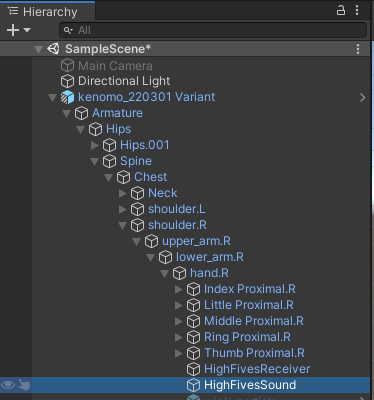The image size is (374, 400).
Task: Collapse the shoulder.R node
Action: click(x=123, y=226)
